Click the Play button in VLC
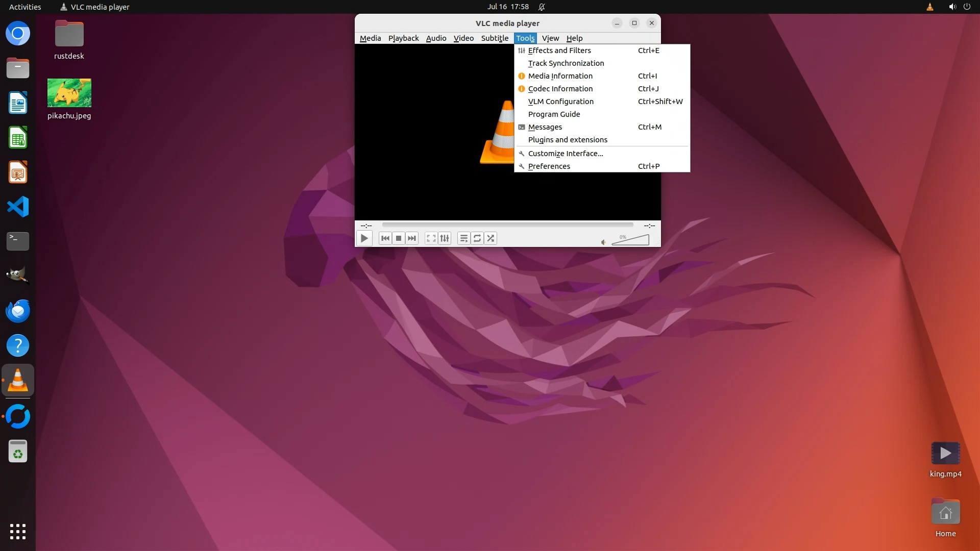 coord(364,238)
